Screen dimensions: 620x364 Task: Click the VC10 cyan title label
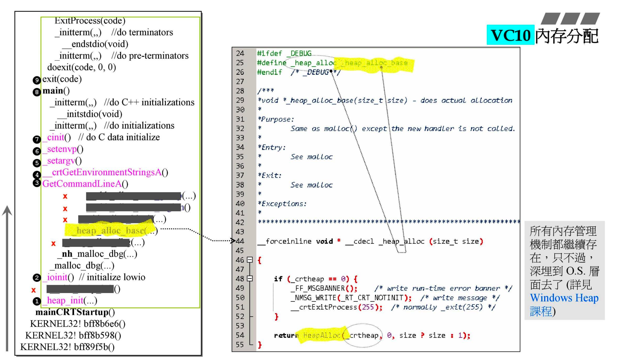[x=510, y=35]
